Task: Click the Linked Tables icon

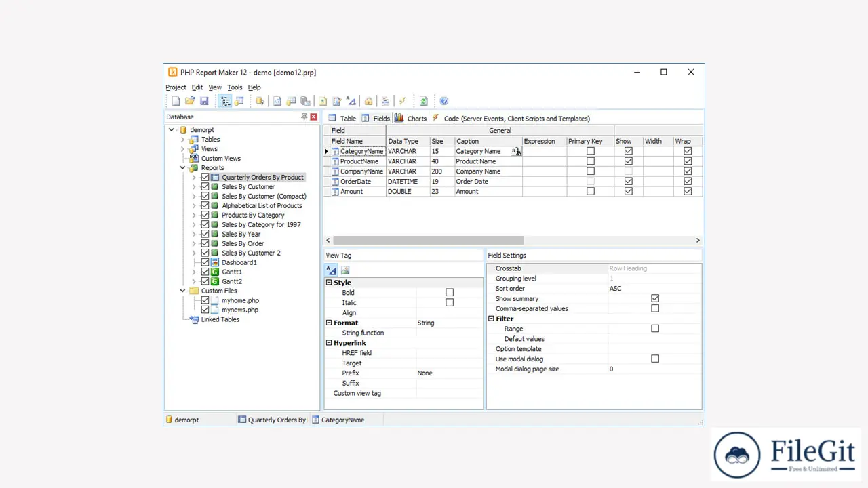Action: pos(194,319)
